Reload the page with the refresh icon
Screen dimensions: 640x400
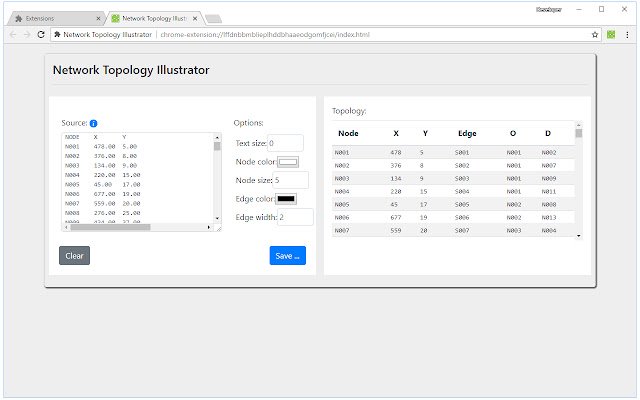tap(41, 35)
